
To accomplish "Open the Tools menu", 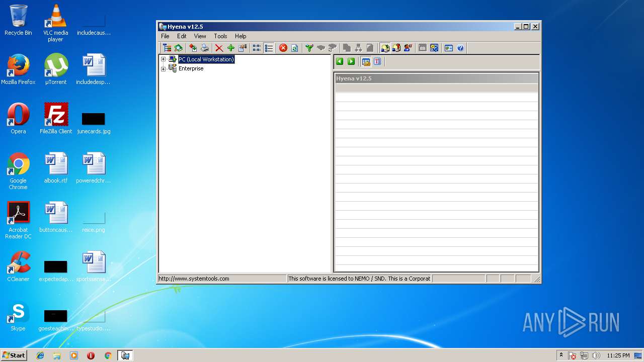I will (x=220, y=36).
